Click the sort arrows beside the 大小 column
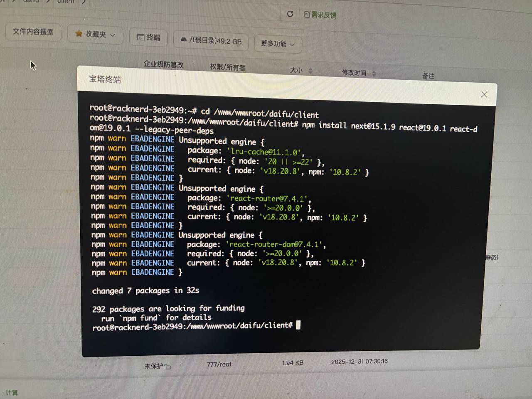Screen dimensions: 532x399 pyautogui.click(x=310, y=71)
